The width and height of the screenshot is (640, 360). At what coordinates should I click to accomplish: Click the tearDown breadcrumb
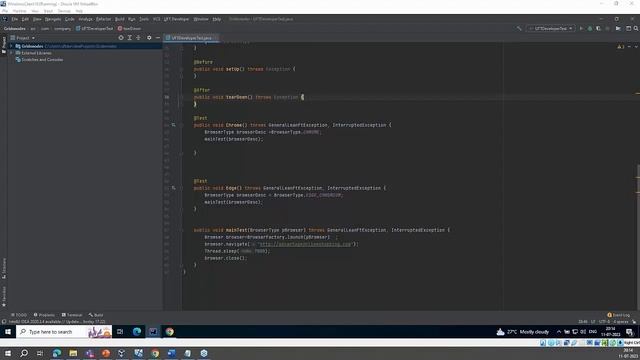(x=129, y=29)
